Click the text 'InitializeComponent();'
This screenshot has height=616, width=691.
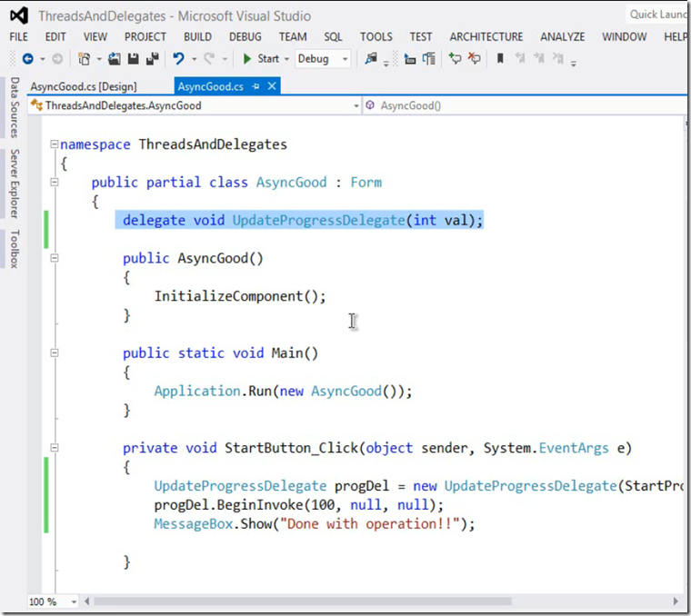pyautogui.click(x=240, y=296)
